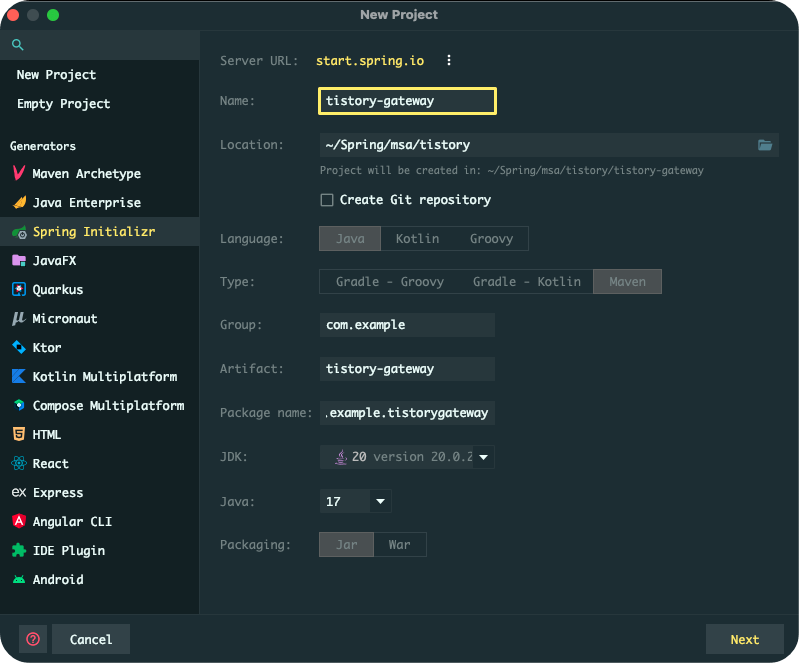799x663 pixels.
Task: Click the Express ex icon
Action: (19, 492)
